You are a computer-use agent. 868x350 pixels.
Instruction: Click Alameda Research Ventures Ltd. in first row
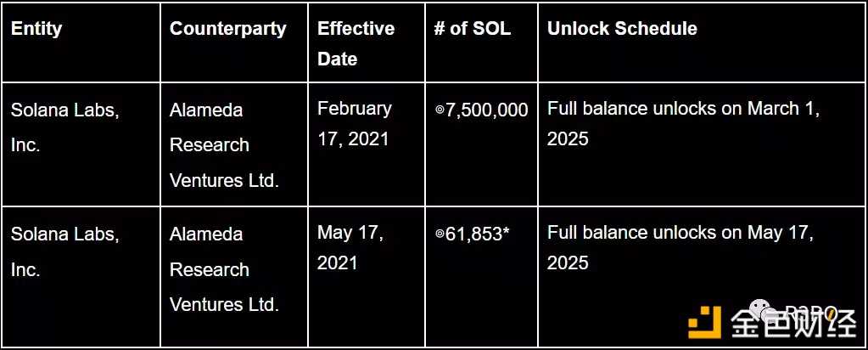point(224,144)
